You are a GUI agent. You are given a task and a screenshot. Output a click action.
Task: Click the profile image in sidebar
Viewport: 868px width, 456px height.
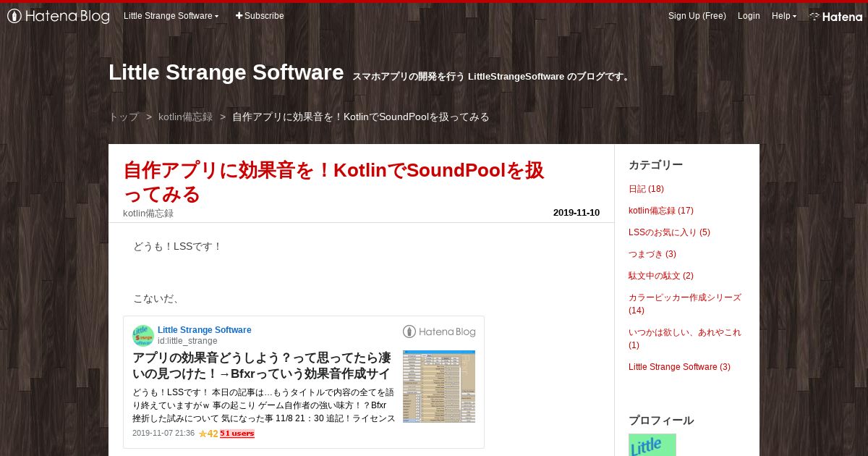pos(652,444)
